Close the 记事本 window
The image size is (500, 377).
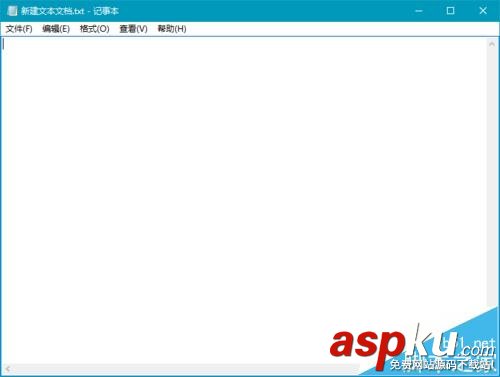click(483, 11)
